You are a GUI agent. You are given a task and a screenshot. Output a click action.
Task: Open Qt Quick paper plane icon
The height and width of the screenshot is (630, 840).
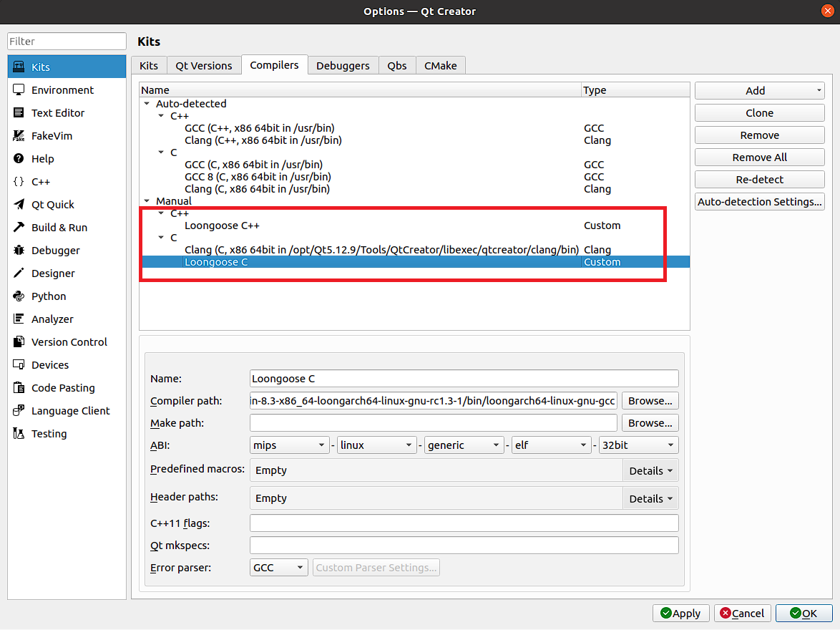(19, 204)
